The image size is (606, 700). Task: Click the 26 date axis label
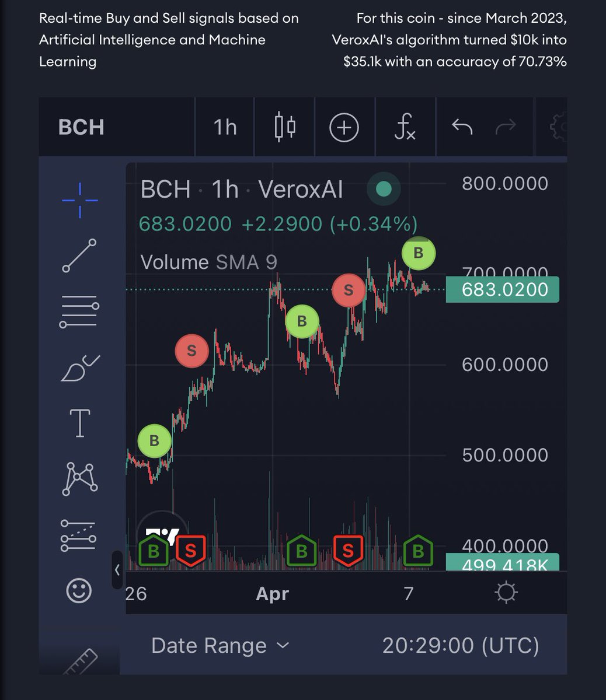(136, 594)
